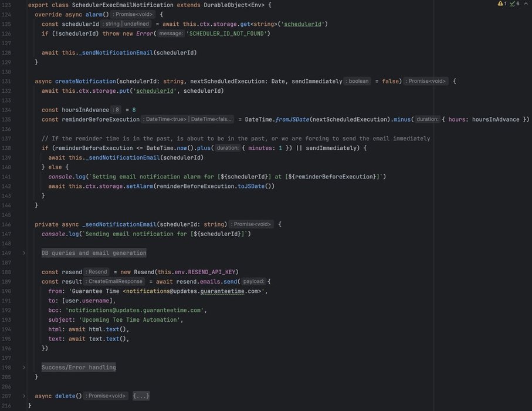Click the 'message:' parameter hint in Error
The height and width of the screenshot is (411, 532).
pos(170,33)
